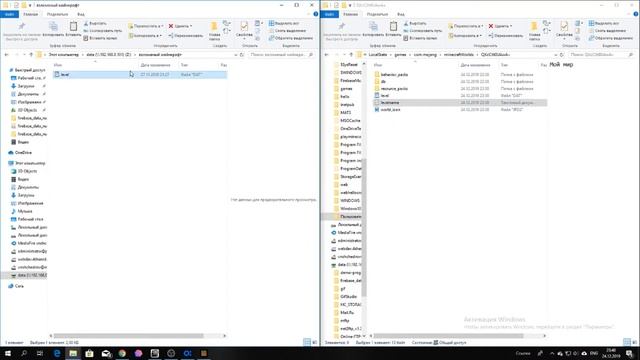The height and width of the screenshot is (360, 640).
Task: Click the Back arrow in left window
Action: point(7,55)
